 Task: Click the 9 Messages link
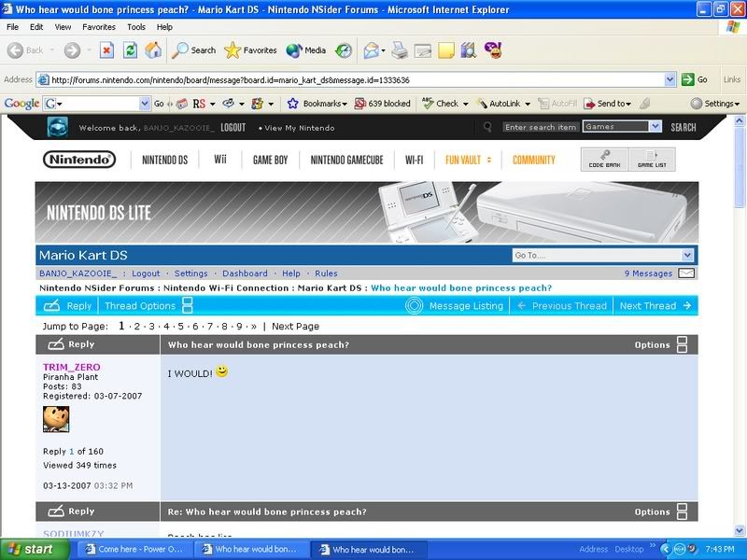tap(648, 273)
